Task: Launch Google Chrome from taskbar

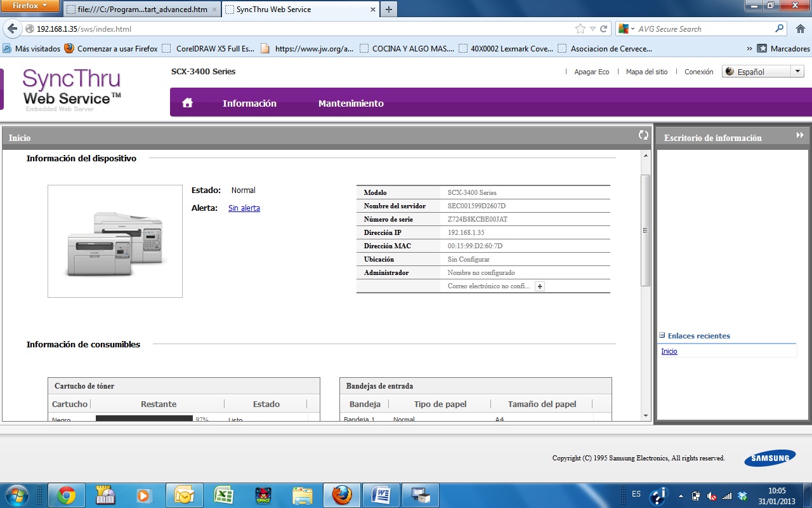Action: pyautogui.click(x=67, y=495)
